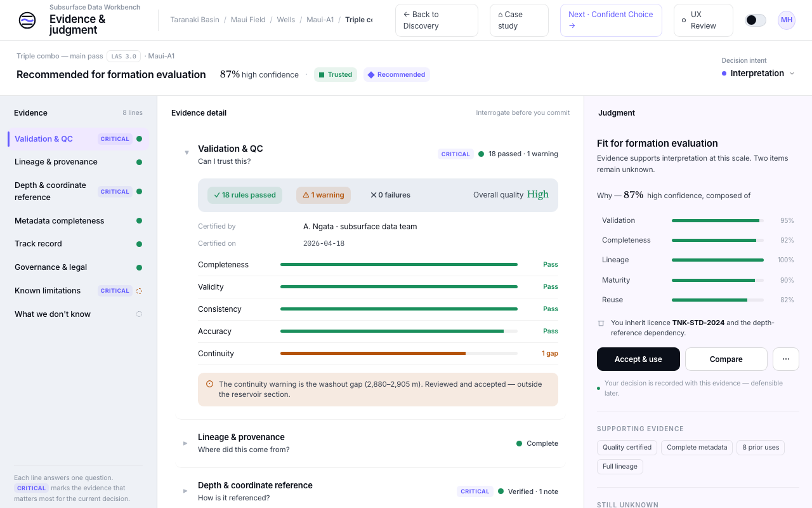
Task: Click the Back to Discovery button
Action: point(436,20)
